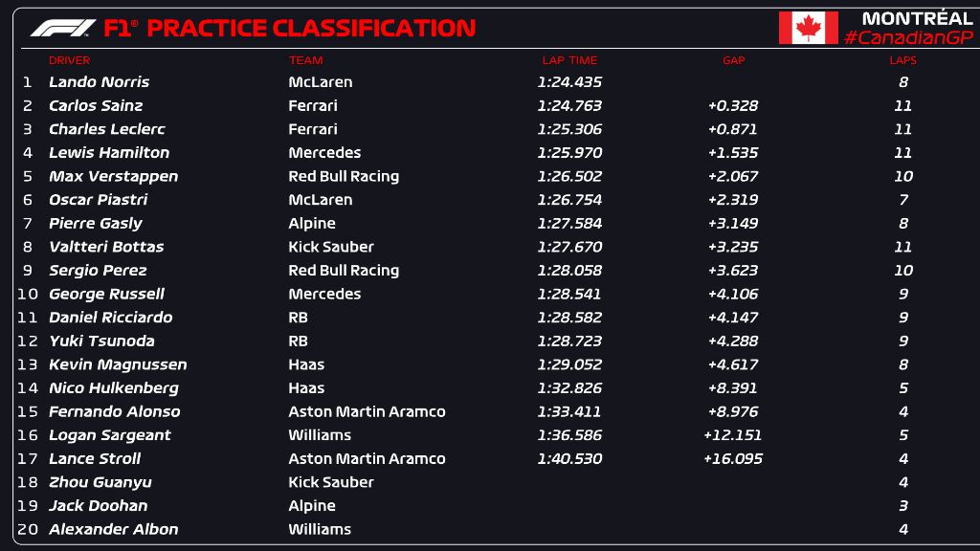Click the Alexander Albon driver name
This screenshot has height=551, width=980.
pos(113,529)
